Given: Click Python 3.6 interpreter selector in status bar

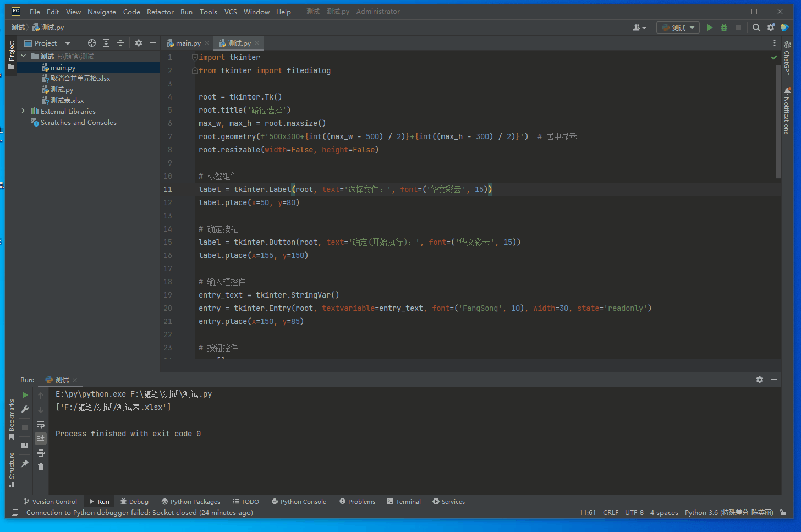Looking at the screenshot, I should tap(729, 513).
